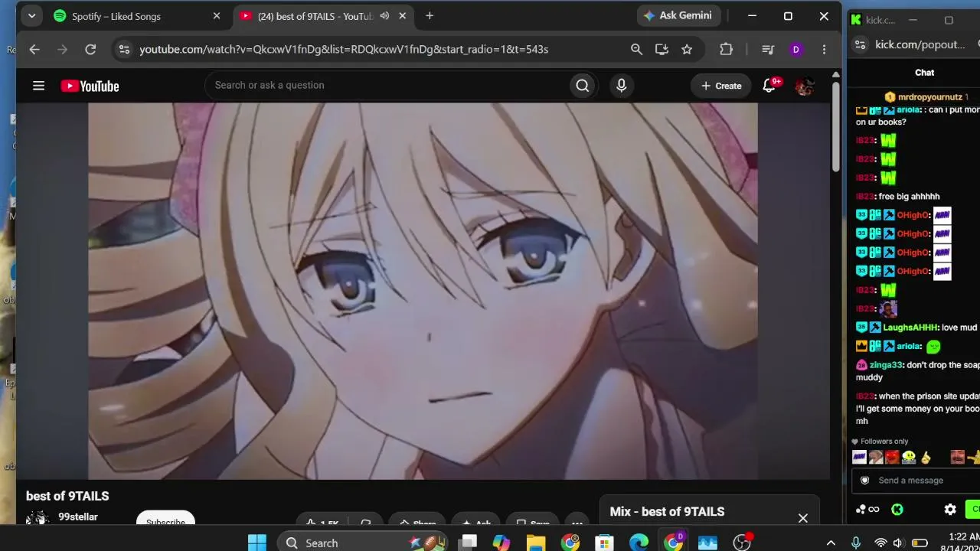Viewport: 980px width, 551px height.
Task: Open YouTube notifications bell
Action: point(769,86)
